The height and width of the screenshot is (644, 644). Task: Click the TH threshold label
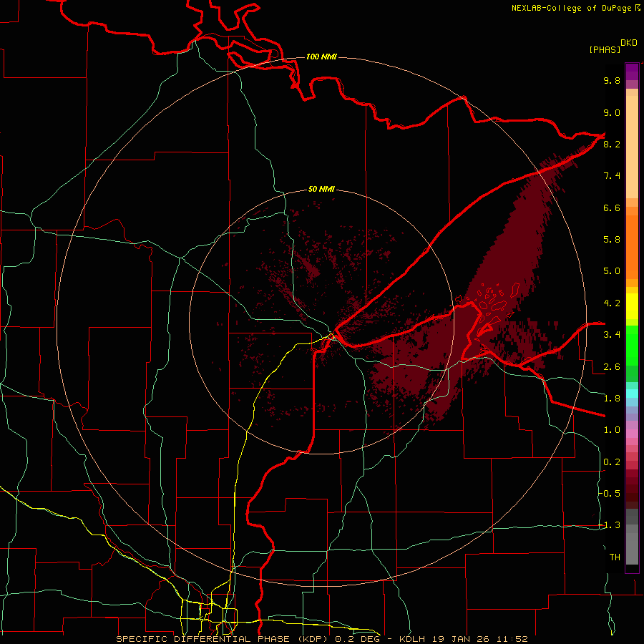[x=615, y=557]
